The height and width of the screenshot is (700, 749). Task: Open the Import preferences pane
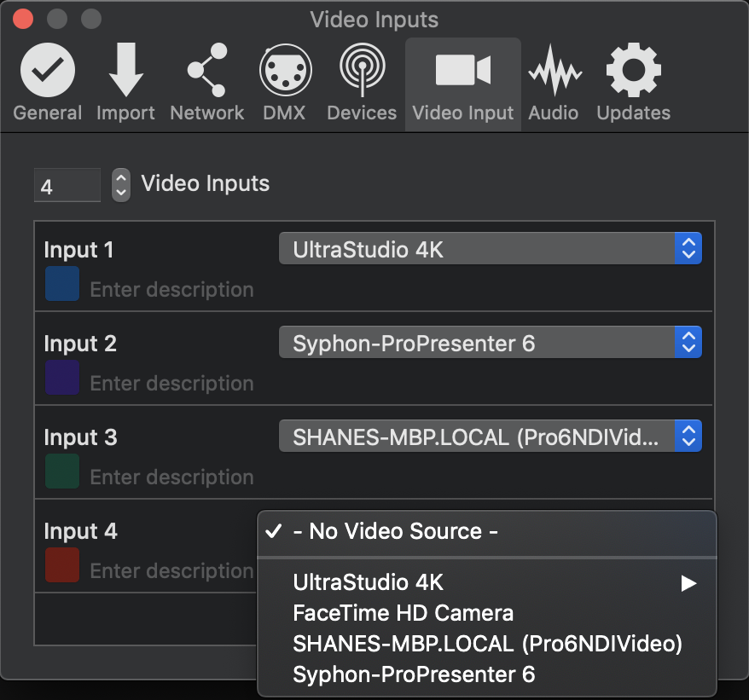(125, 83)
